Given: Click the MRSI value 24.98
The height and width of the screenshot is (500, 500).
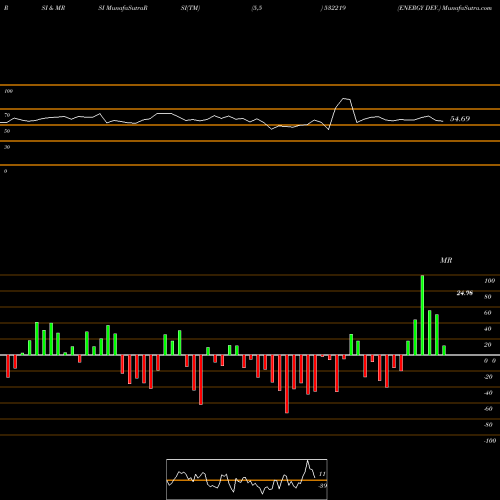Looking at the screenshot, I should (x=464, y=293).
